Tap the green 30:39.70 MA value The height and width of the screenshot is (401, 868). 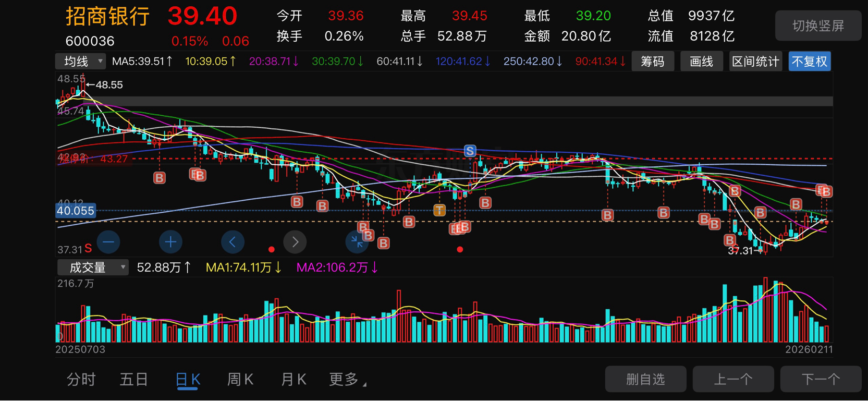[337, 62]
